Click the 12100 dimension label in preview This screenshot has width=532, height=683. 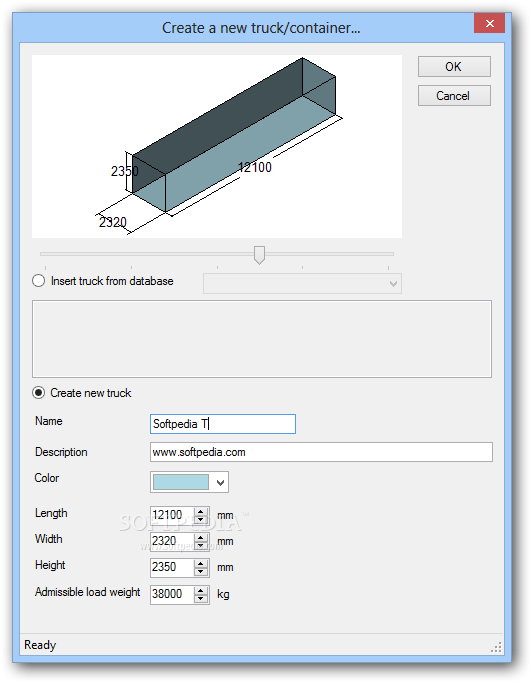coord(255,167)
